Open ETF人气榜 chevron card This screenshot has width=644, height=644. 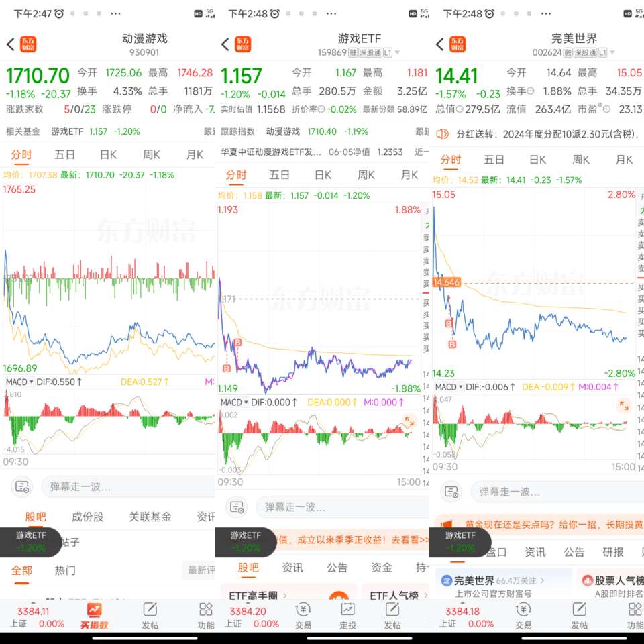pos(426,595)
